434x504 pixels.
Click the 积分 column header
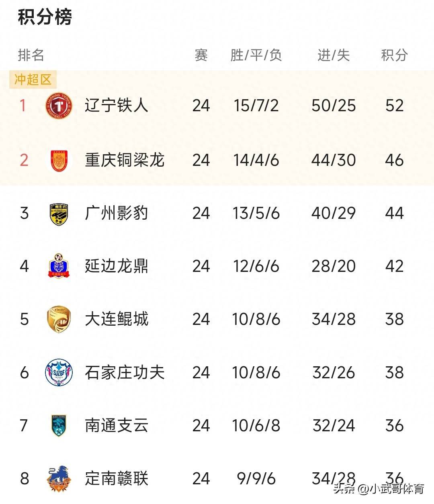point(394,55)
